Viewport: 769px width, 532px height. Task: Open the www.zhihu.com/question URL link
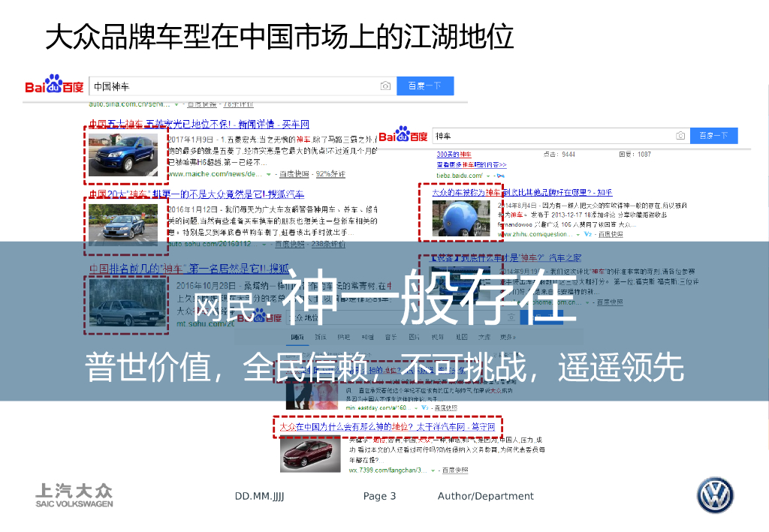pos(535,235)
